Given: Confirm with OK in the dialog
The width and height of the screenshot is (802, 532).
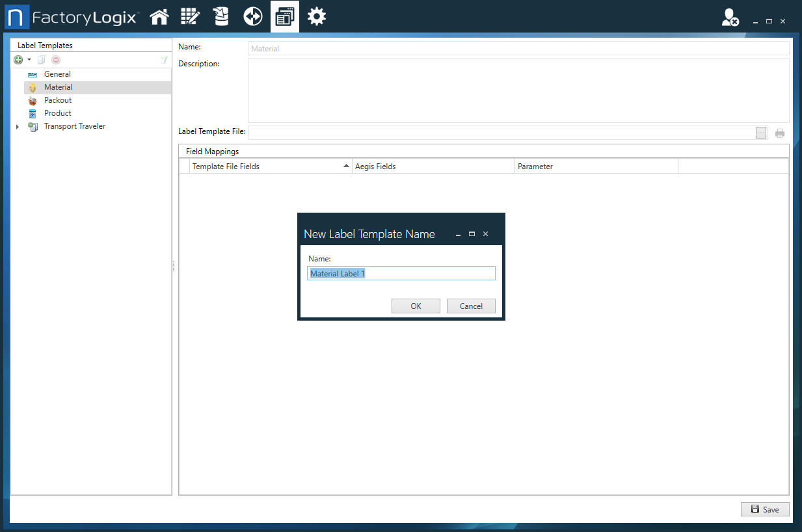Looking at the screenshot, I should click(416, 306).
